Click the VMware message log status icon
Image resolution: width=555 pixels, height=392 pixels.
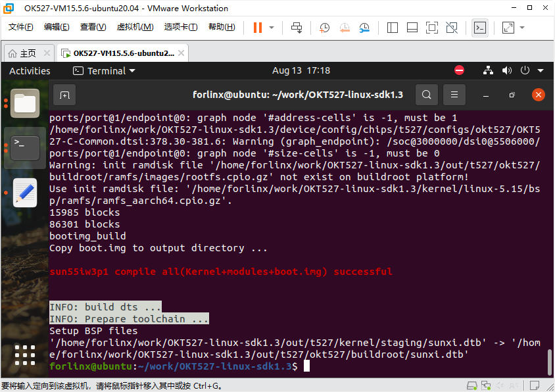click(x=534, y=385)
